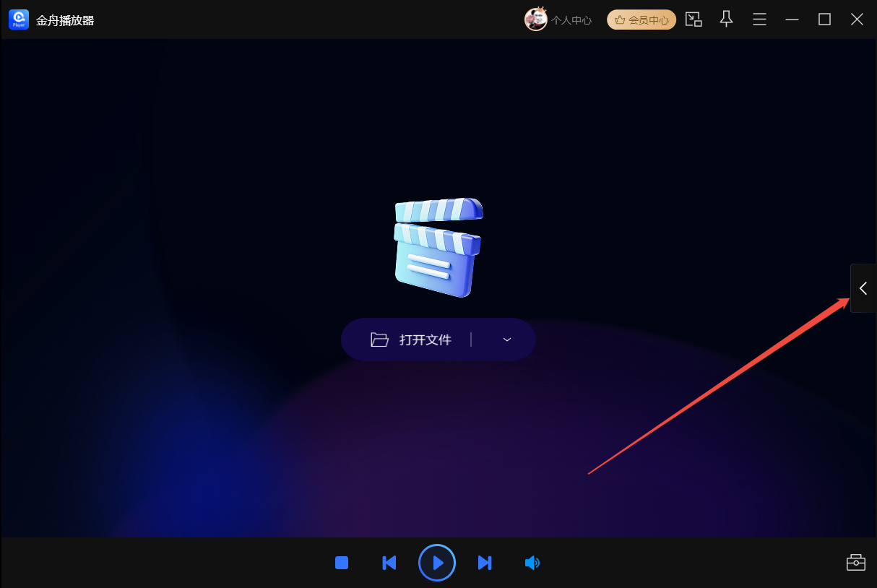This screenshot has width=877, height=588.
Task: Open the toolbox icon at bottom right
Action: 855,563
